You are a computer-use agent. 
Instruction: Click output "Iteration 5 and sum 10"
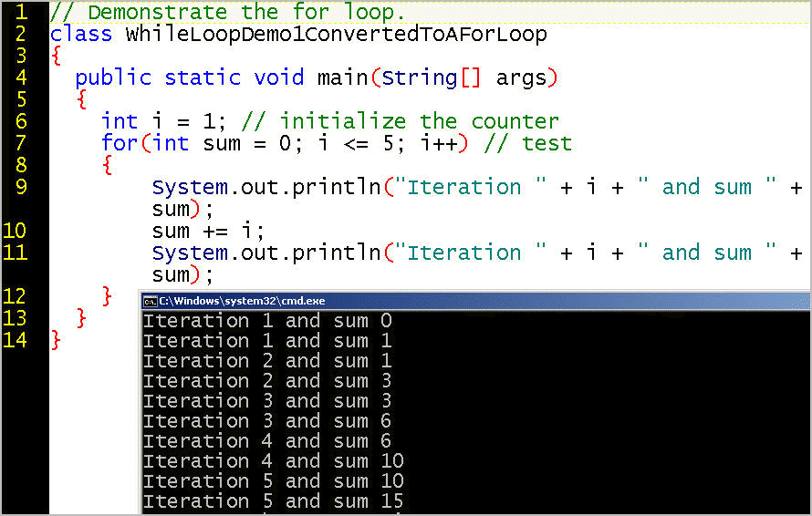pos(274,481)
